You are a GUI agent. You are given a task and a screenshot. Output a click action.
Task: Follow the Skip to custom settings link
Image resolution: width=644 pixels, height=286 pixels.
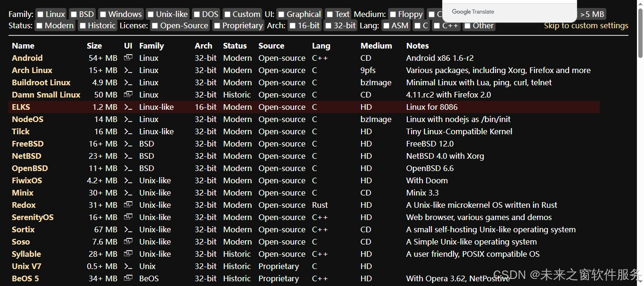coord(586,26)
